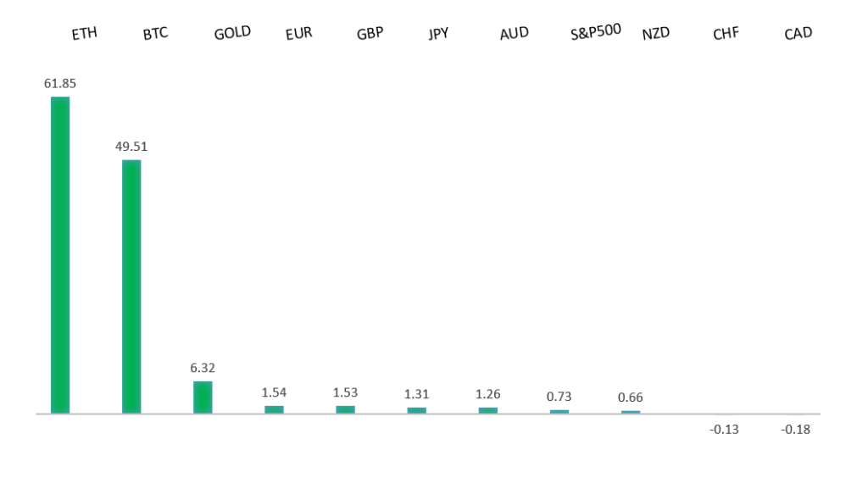Select the small EUR bar
868x478 pixels.
pos(274,409)
